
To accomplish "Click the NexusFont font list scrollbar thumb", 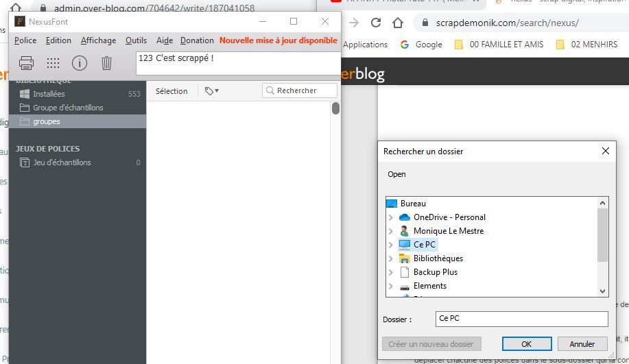I will 335,108.
